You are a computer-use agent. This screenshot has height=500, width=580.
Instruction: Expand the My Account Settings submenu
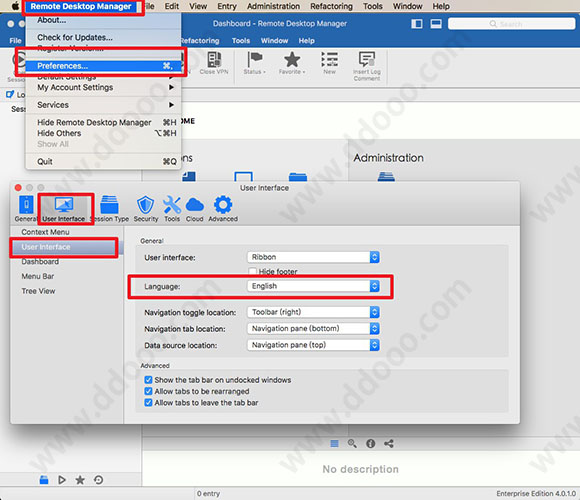tap(103, 88)
